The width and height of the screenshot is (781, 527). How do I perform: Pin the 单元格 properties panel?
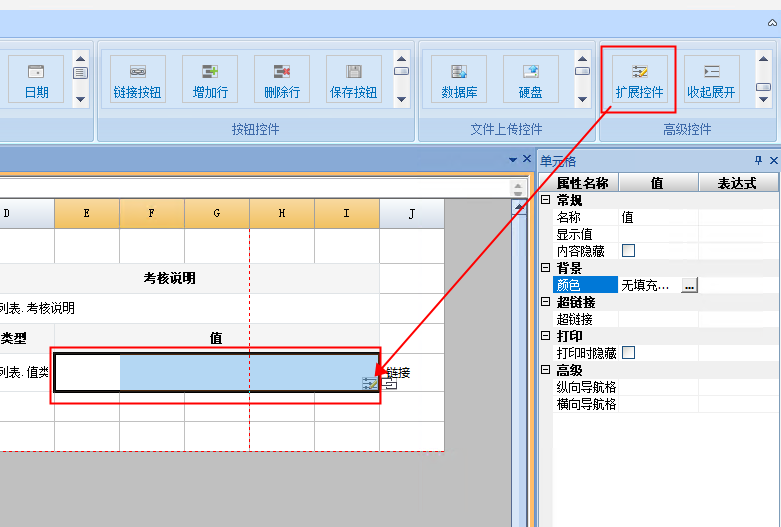click(758, 161)
